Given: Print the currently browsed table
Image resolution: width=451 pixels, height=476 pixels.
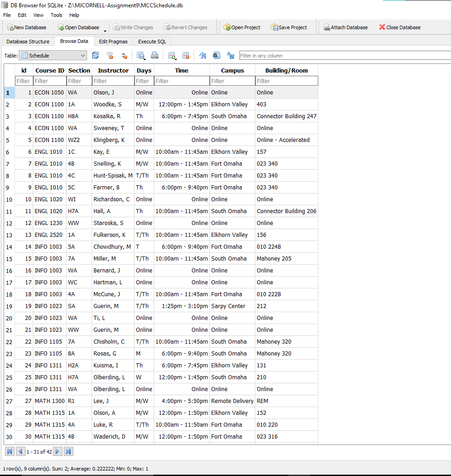Looking at the screenshot, I should click(x=155, y=55).
